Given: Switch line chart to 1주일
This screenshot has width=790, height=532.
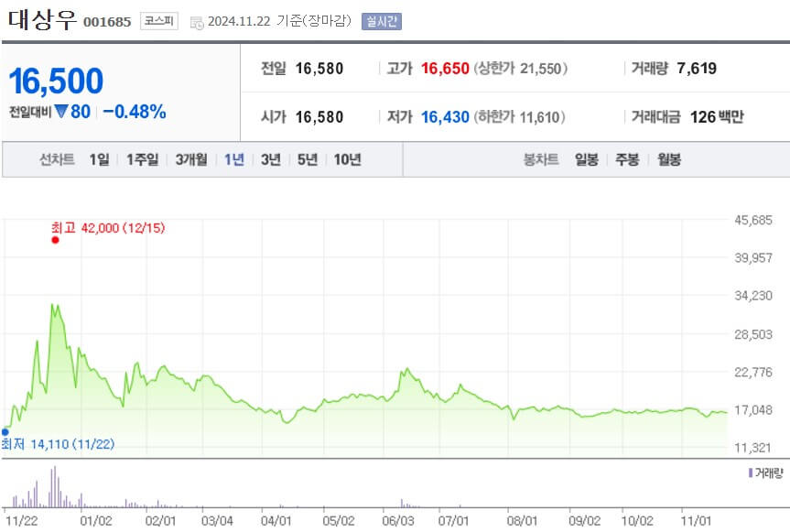Looking at the screenshot, I should [143, 159].
